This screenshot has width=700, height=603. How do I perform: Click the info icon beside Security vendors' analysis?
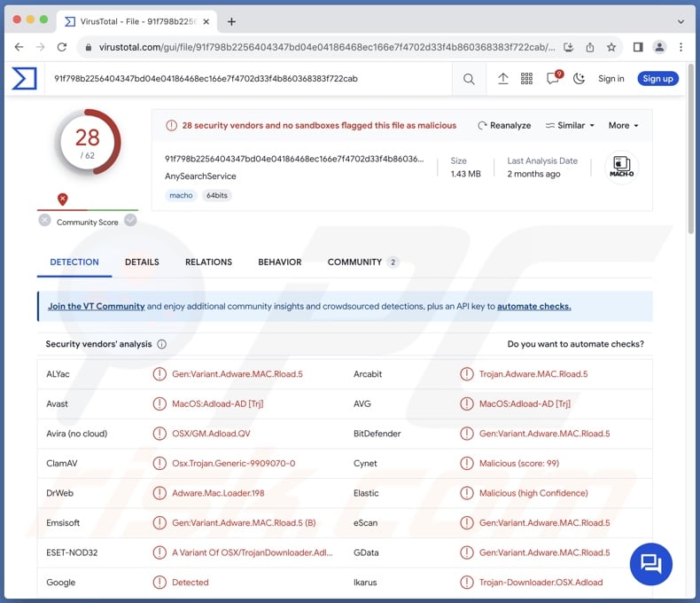click(x=162, y=344)
